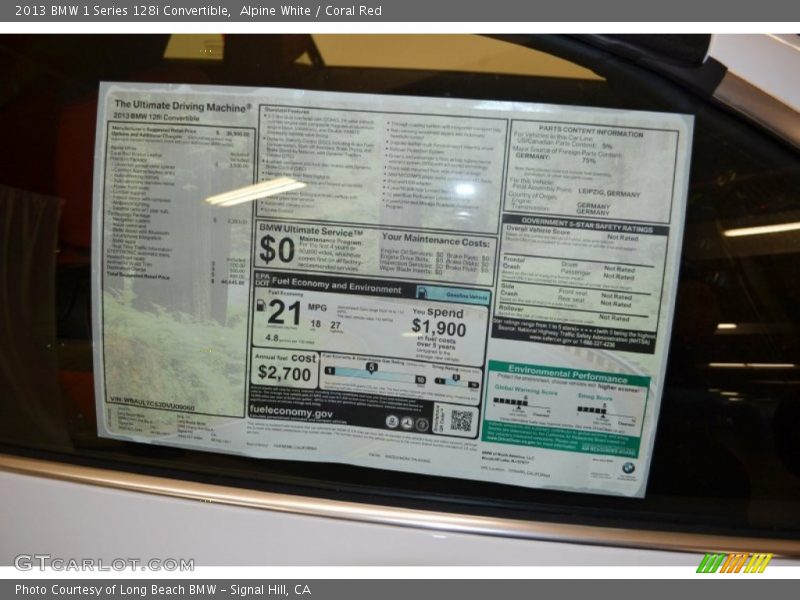Click the "Alpine White / Coral Red" caption text
Viewport: 800px width, 600px height.
[311, 11]
